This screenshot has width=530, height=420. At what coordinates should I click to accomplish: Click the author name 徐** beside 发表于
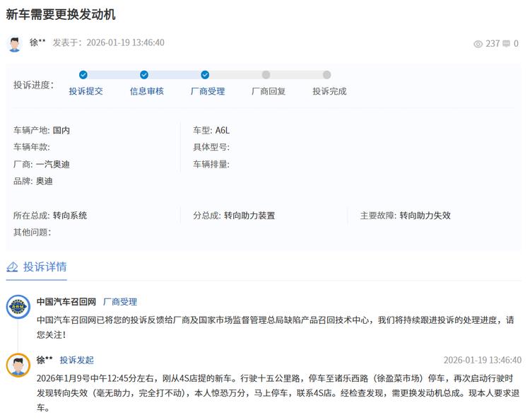(x=37, y=42)
